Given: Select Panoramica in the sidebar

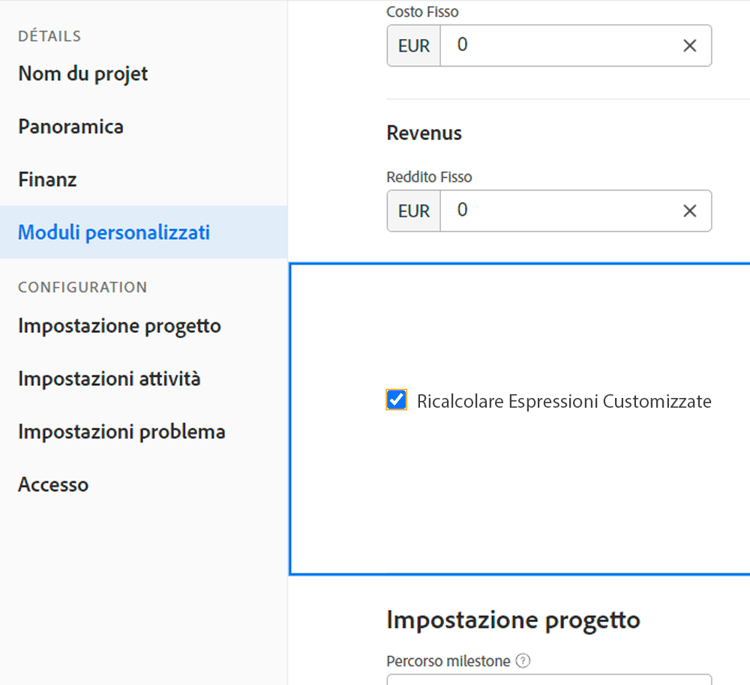Looking at the screenshot, I should (x=71, y=127).
